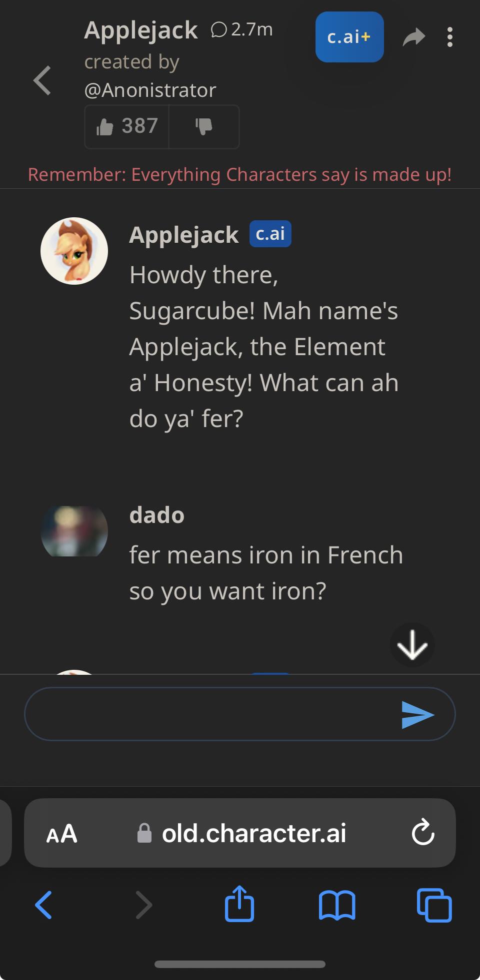Click the scroll-to-bottom down arrow

point(412,645)
